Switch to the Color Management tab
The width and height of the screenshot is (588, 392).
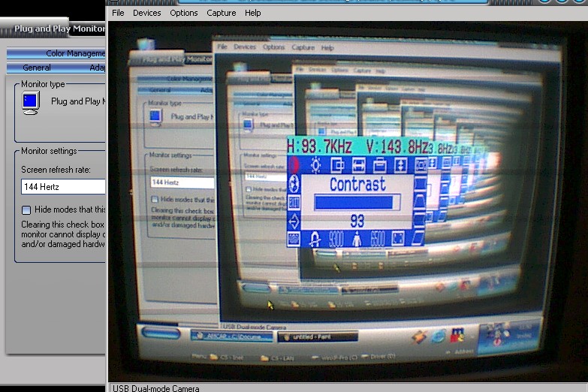pos(56,53)
